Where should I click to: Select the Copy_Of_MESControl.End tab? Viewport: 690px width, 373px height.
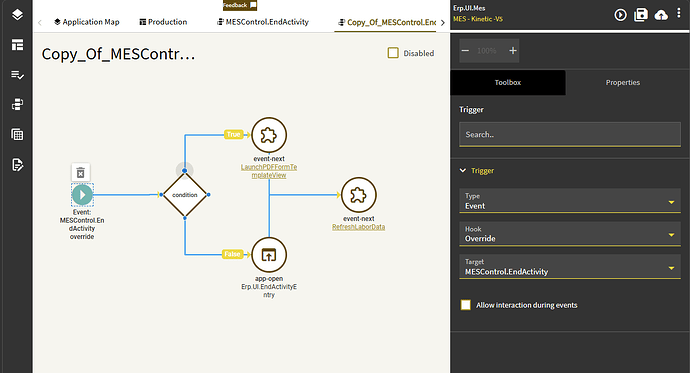pos(387,22)
